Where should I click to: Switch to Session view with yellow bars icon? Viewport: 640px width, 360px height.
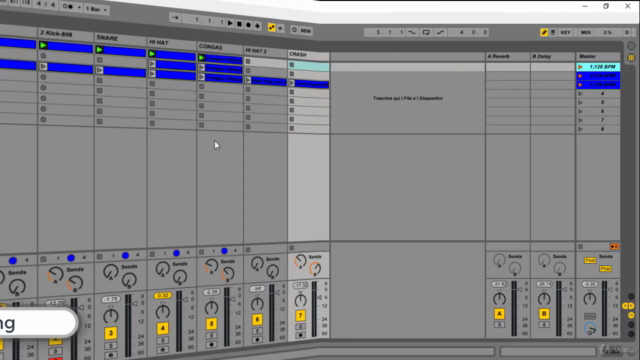631,58
